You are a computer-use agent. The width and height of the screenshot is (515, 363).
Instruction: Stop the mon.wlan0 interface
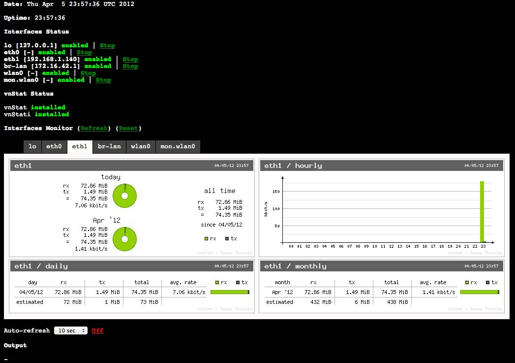(x=103, y=80)
